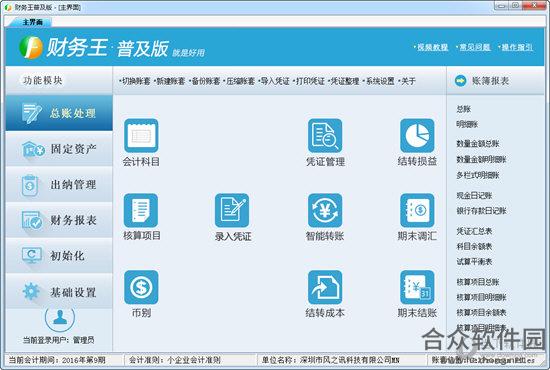Click 备份账套 in the toolbar
550x370 pixels.
point(206,81)
